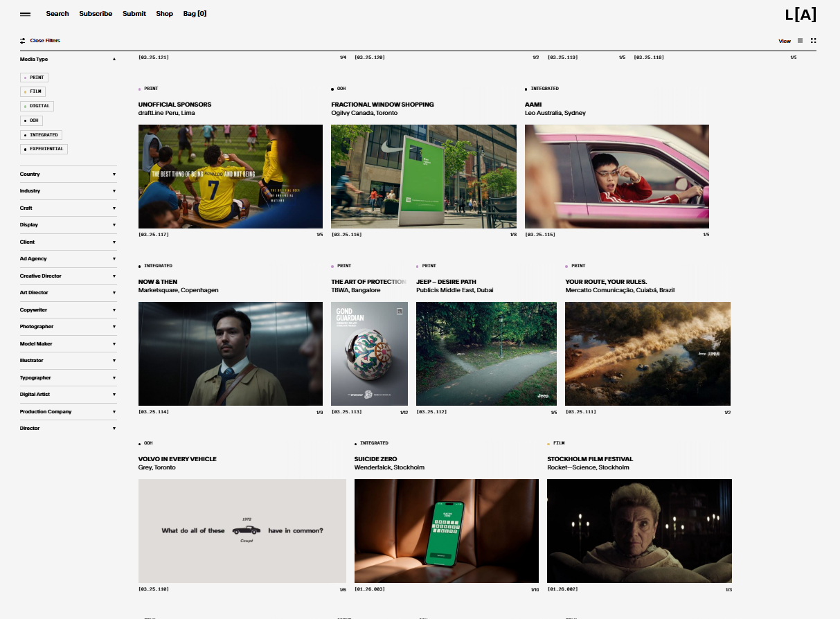Click the L[A] logo
This screenshot has height=619, width=840.
point(800,15)
